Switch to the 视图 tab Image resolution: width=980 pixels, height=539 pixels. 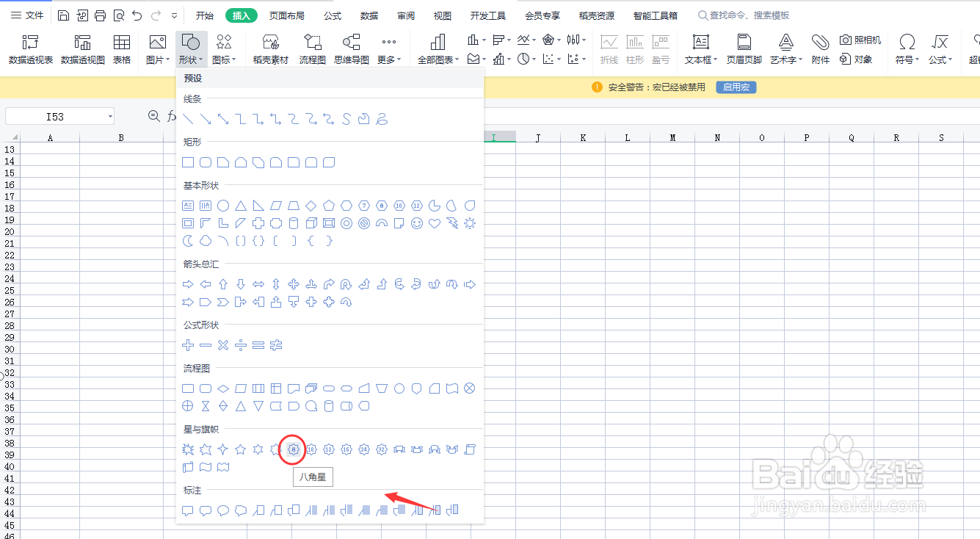pos(443,15)
